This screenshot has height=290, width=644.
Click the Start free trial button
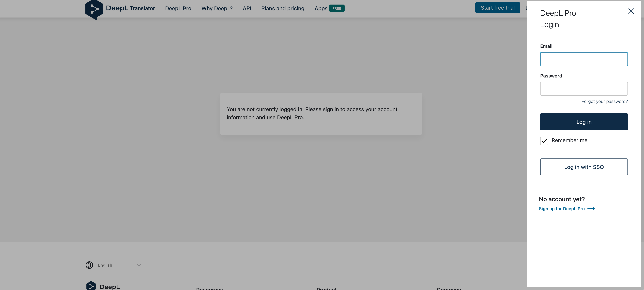(x=498, y=7)
